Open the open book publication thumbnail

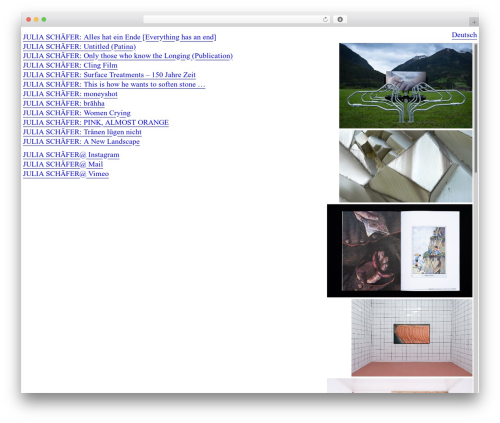pyautogui.click(x=400, y=251)
